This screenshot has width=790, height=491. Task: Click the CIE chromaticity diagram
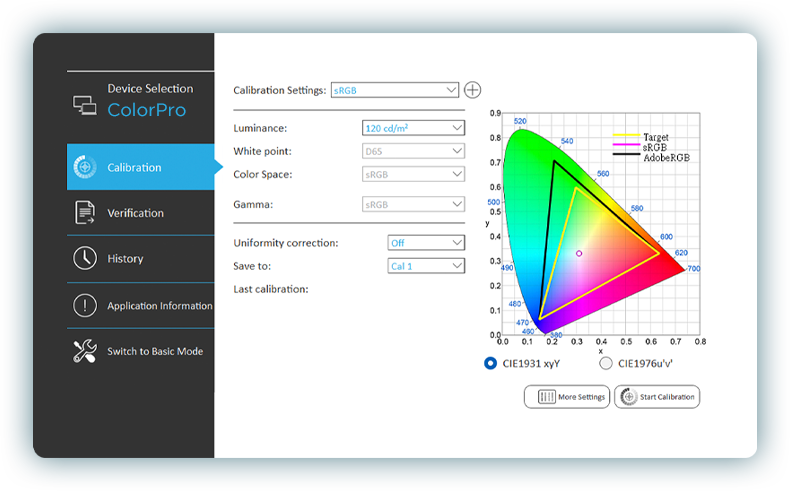pyautogui.click(x=601, y=224)
